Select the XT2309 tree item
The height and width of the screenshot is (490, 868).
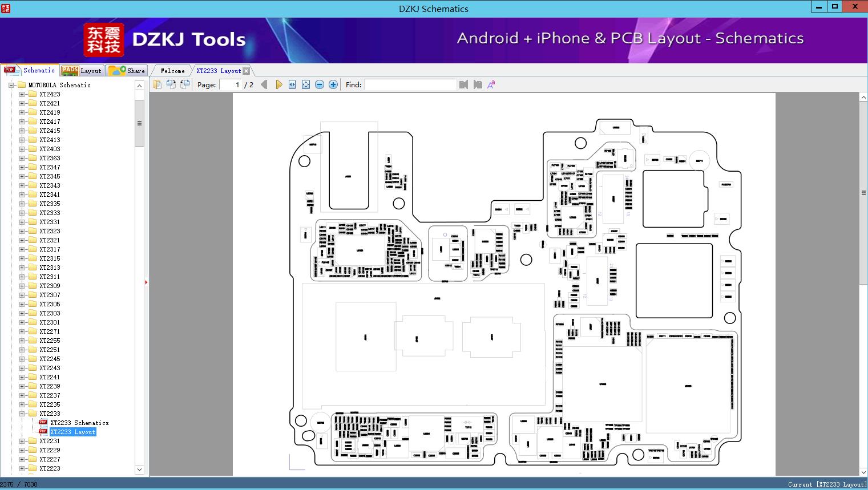[50, 286]
